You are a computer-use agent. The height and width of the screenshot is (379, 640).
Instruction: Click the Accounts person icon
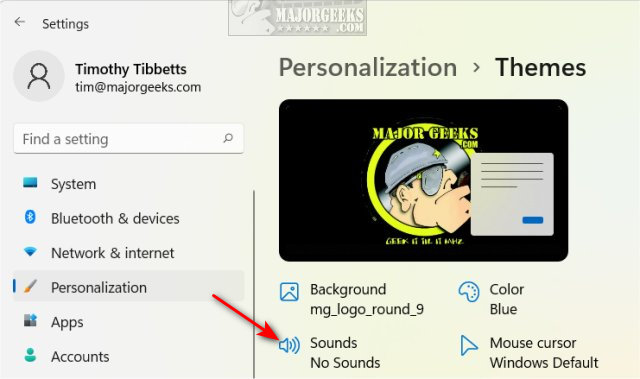click(x=30, y=355)
